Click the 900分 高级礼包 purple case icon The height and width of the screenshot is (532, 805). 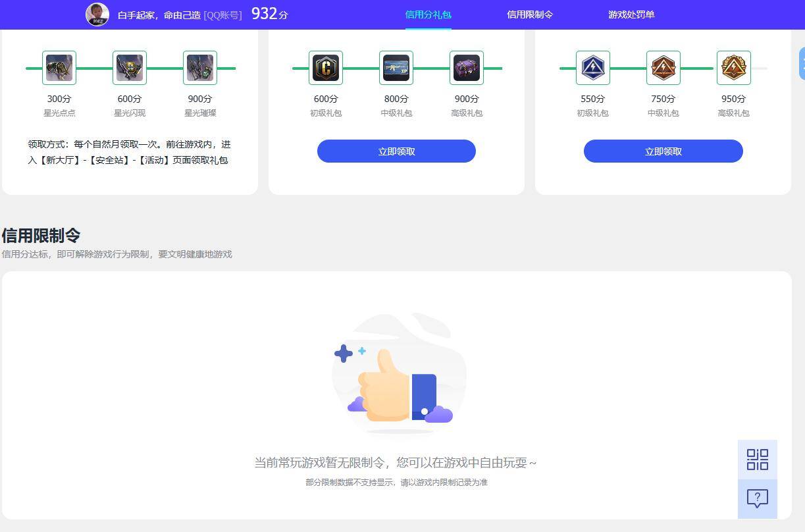pos(467,68)
